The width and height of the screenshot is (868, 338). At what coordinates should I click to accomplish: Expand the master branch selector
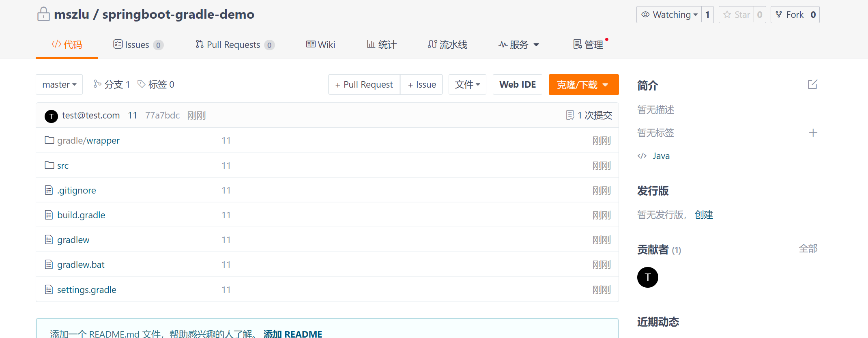pyautogui.click(x=59, y=84)
